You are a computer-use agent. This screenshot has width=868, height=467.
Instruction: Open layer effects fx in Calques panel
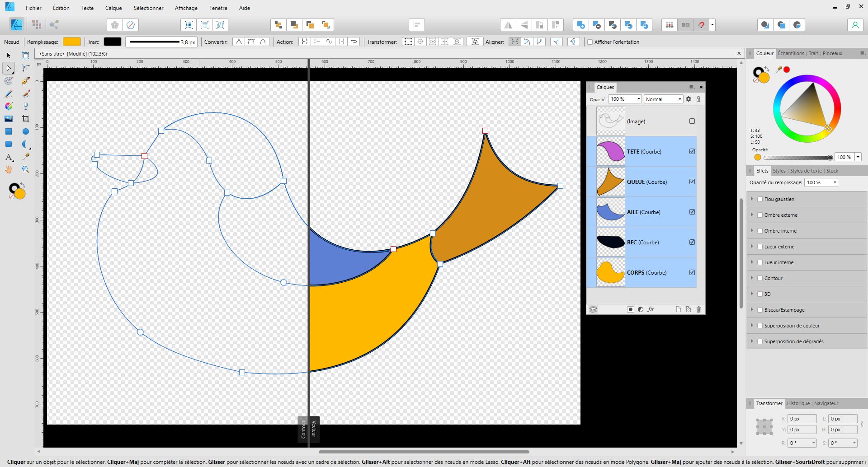pos(651,309)
